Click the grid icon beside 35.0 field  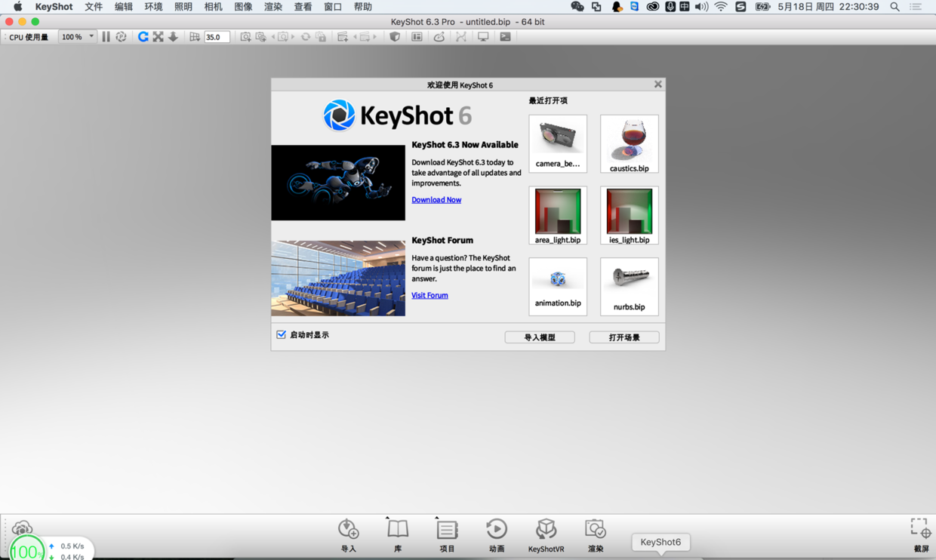pyautogui.click(x=195, y=36)
